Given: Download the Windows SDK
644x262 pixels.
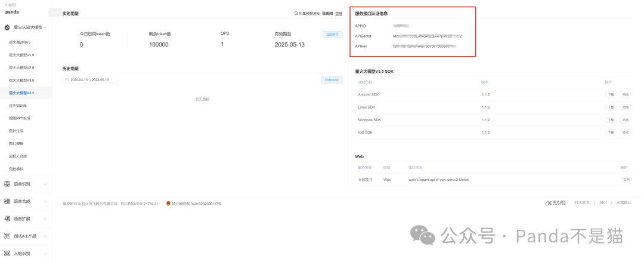Looking at the screenshot, I should (611, 120).
